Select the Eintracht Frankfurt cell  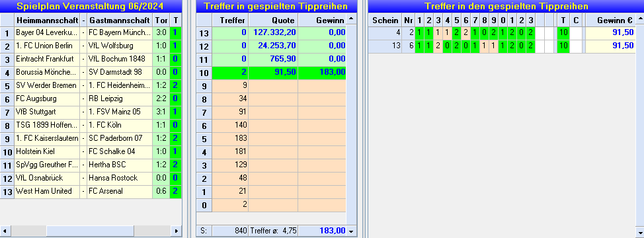(47, 59)
